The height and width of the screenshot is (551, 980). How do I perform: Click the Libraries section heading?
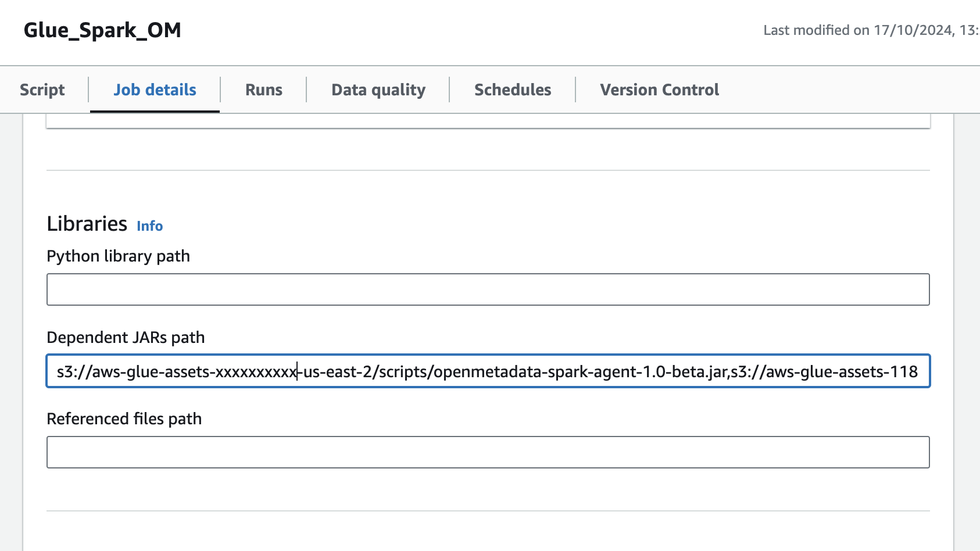(87, 223)
